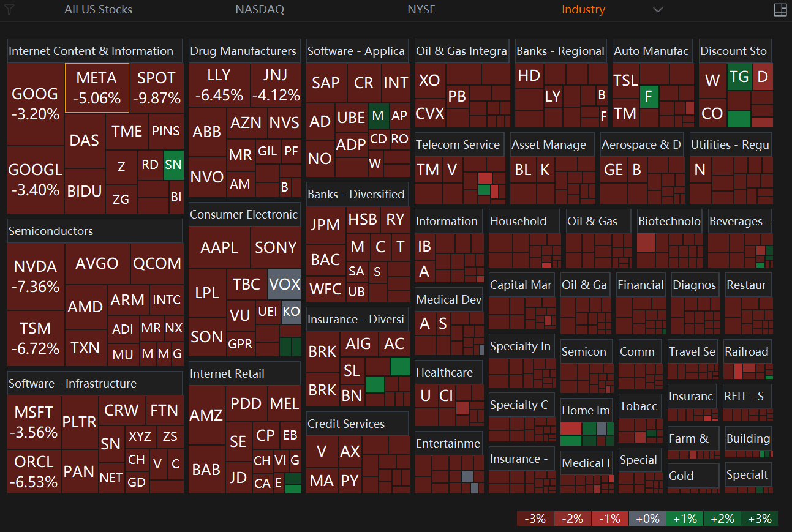
Task: Open the CVX stock tile
Action: 430,114
